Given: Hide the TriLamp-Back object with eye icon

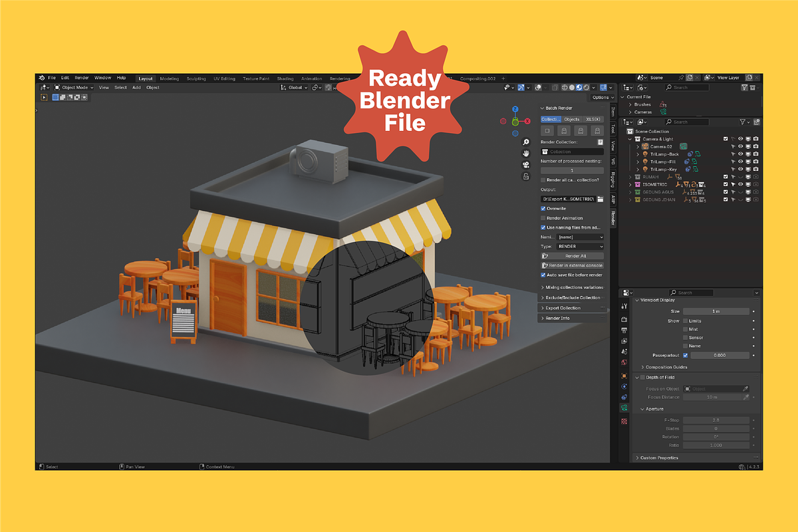Looking at the screenshot, I should pyautogui.click(x=740, y=154).
